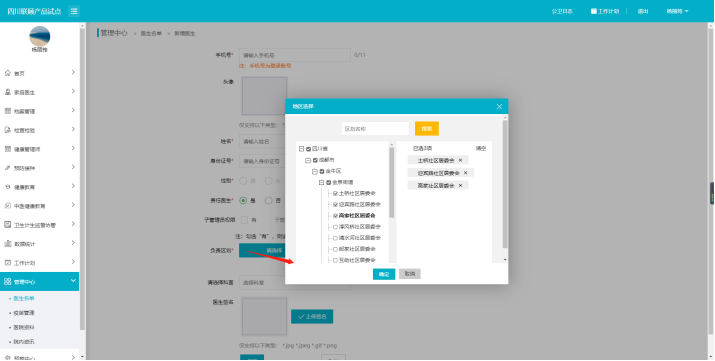Expand the 档案管理 chevron in sidebar
Viewport: 715px width, 361px height.
coord(73,111)
